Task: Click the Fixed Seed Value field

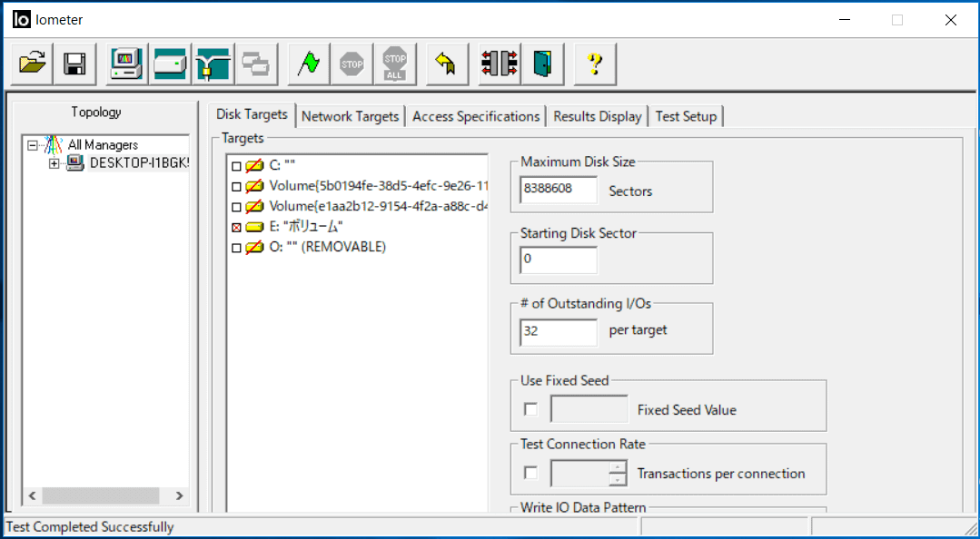Action: 589,410
